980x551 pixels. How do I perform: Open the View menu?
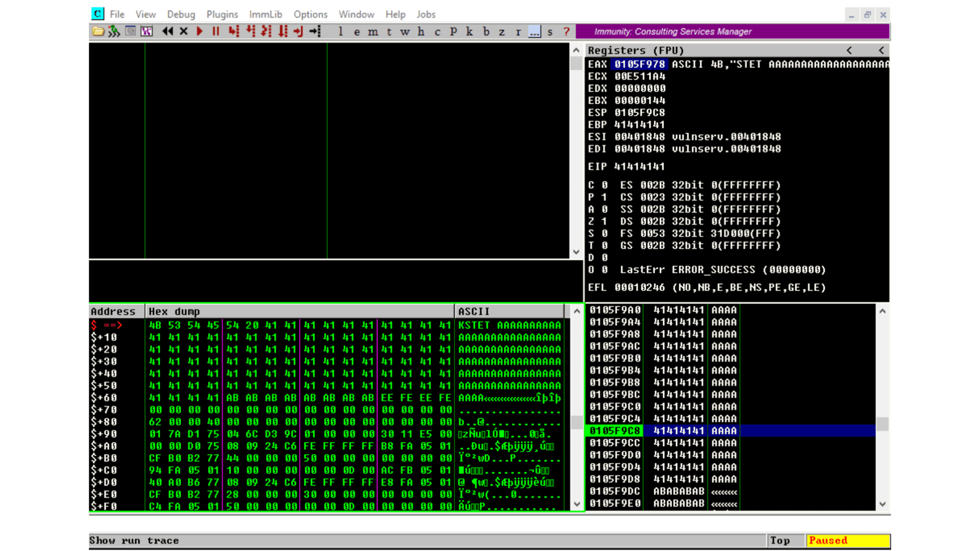145,14
